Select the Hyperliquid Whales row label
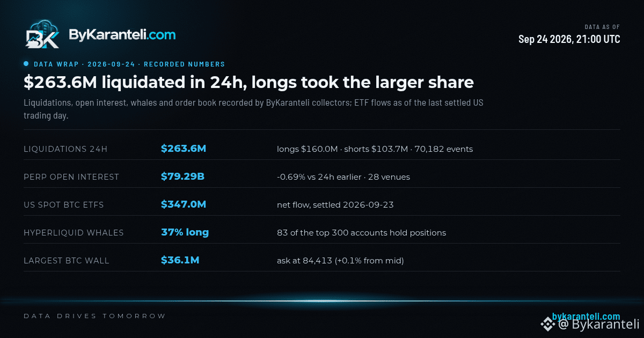The image size is (644, 338). pyautogui.click(x=74, y=233)
